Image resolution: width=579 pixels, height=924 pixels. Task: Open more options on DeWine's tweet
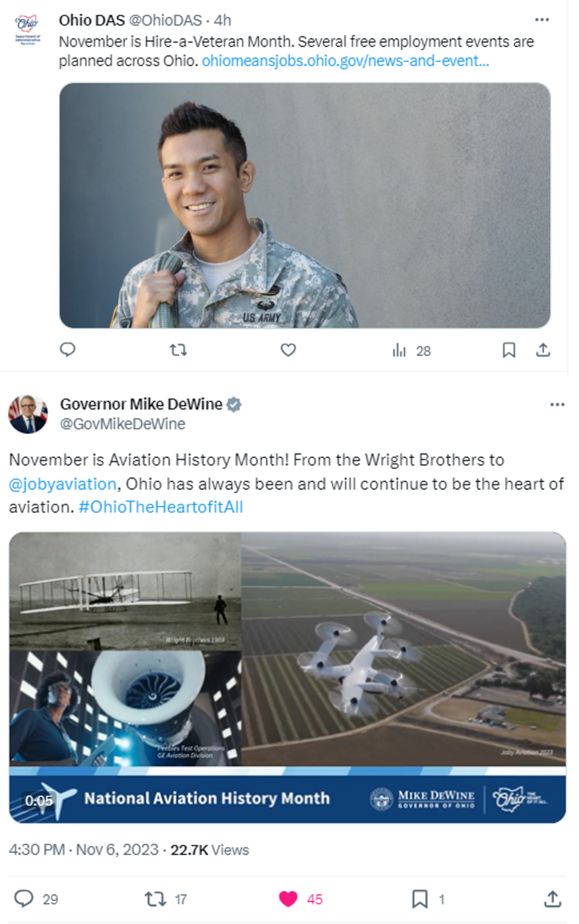556,404
